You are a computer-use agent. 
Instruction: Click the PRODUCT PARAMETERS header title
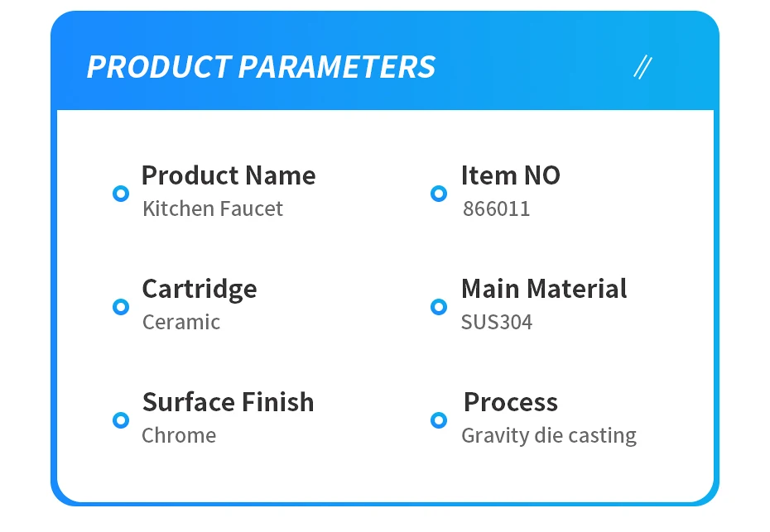(x=261, y=67)
